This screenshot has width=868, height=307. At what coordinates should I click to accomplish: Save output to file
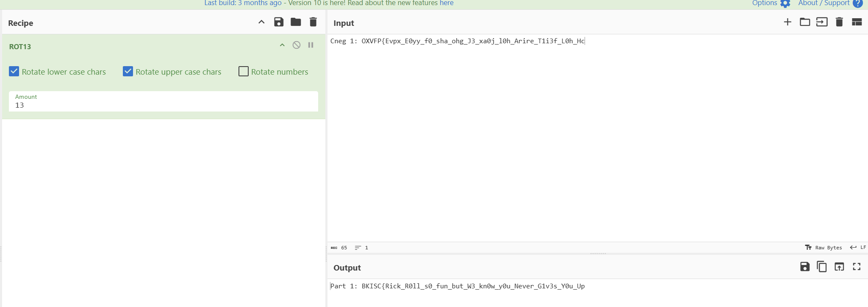[804, 267]
